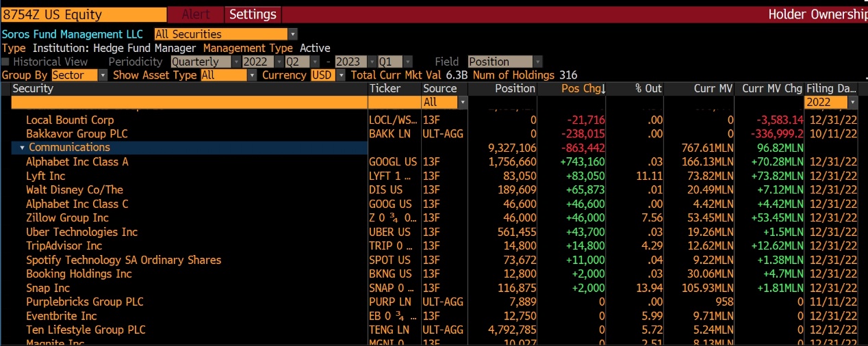
Task: Select the Zillow Group Inc row
Action: point(434,217)
